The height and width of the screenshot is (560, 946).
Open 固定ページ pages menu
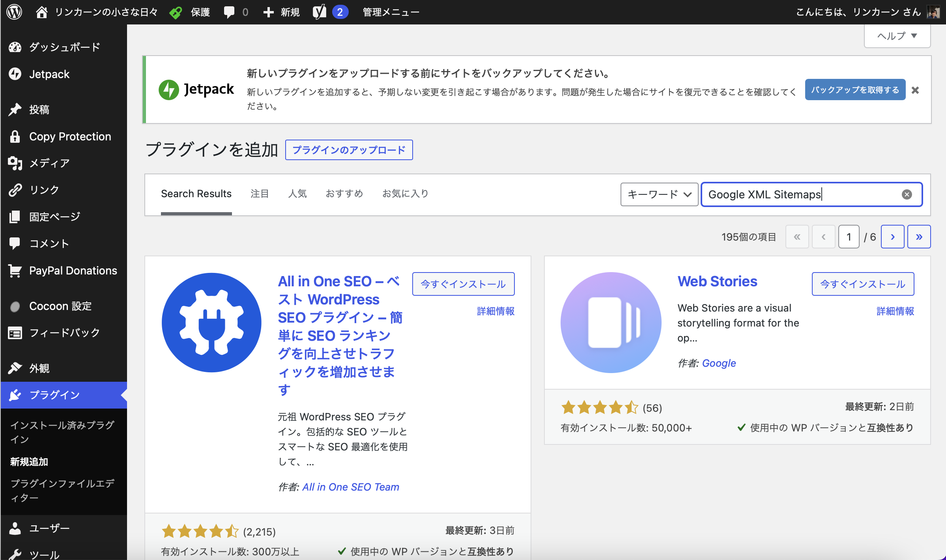click(64, 217)
